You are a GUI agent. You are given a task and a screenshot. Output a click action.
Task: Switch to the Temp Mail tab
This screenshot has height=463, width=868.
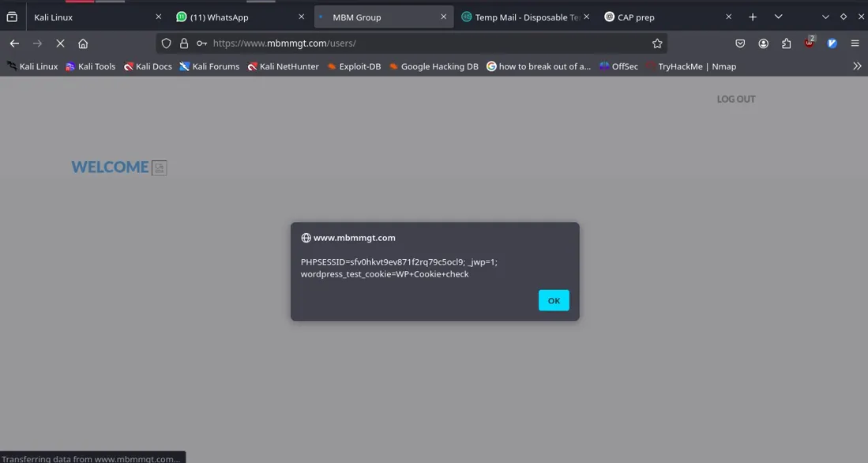click(x=521, y=17)
